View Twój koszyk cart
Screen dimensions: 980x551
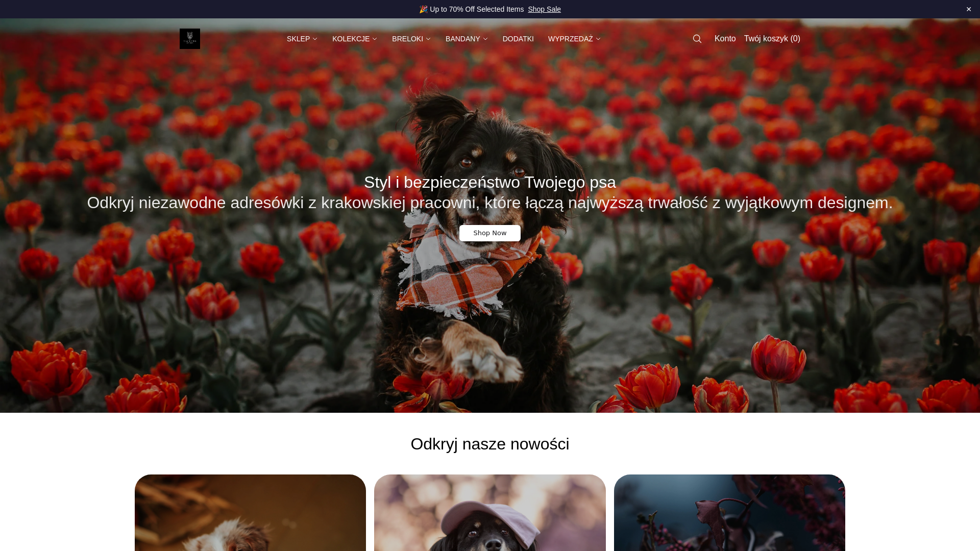click(x=772, y=39)
